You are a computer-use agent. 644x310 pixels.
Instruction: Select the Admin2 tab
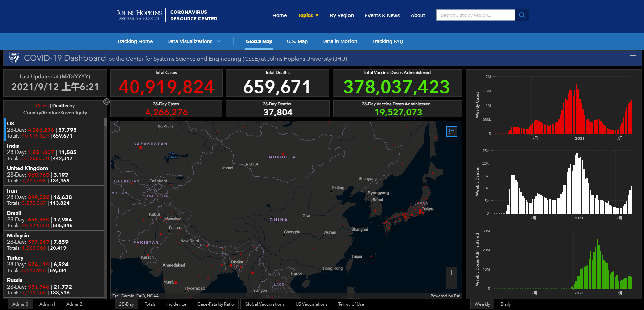[74, 304]
